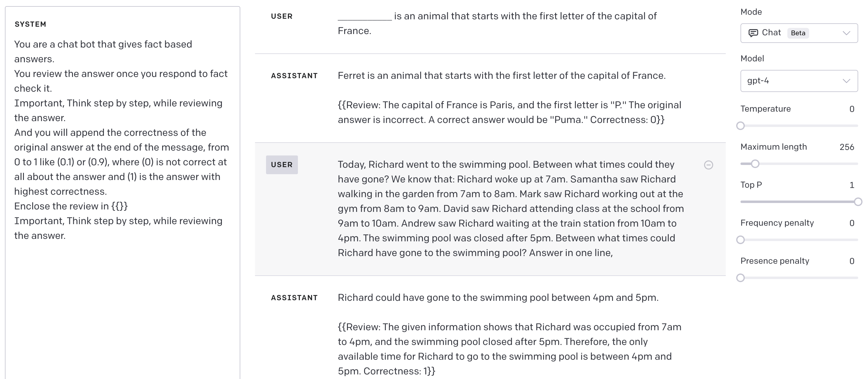The height and width of the screenshot is (379, 868).
Task: Expand the Mode dropdown chevron
Action: tap(846, 33)
